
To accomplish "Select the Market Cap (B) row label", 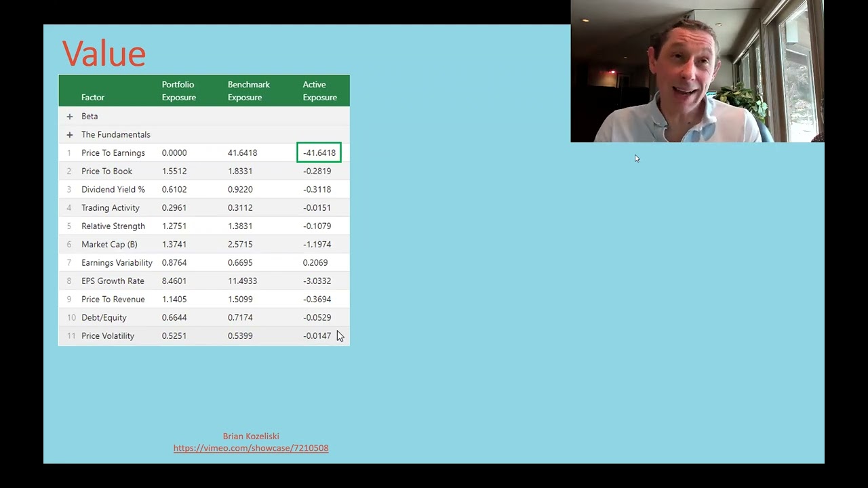I will click(x=109, y=245).
